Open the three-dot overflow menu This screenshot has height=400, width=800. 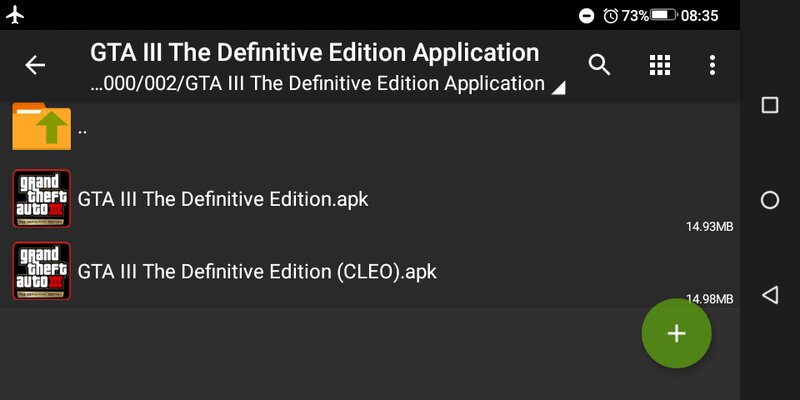712,65
